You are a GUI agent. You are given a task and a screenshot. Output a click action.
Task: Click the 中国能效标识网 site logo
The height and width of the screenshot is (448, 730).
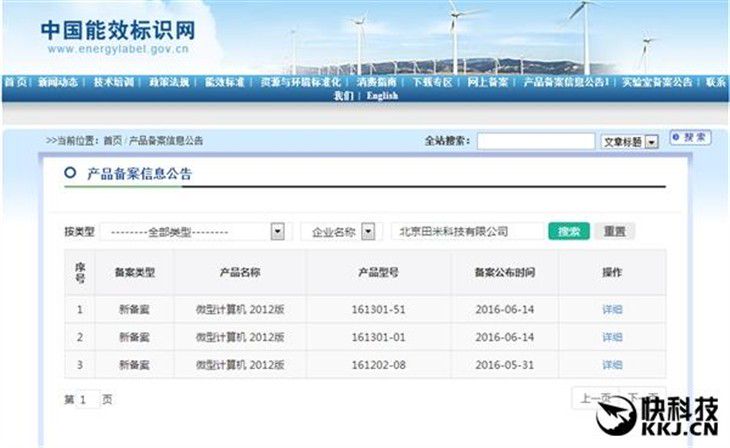point(118,36)
